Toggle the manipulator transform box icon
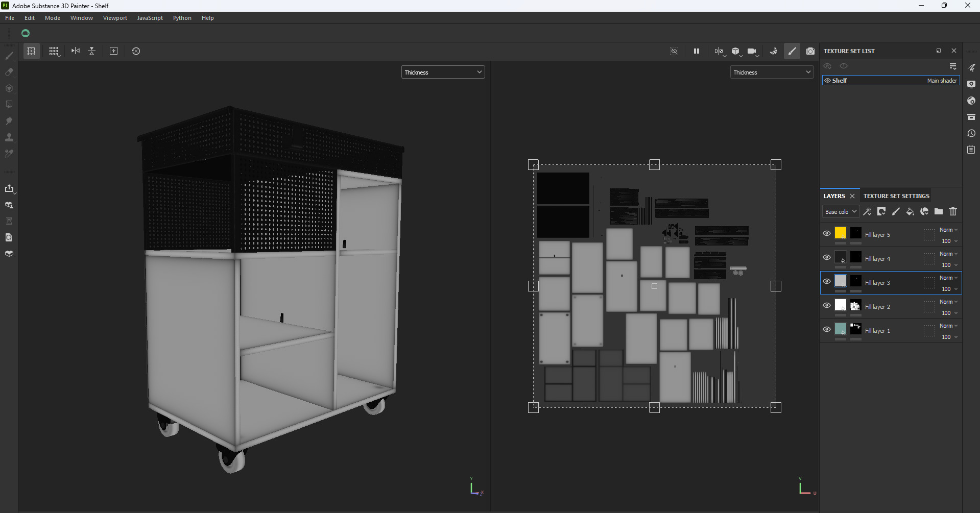980x513 pixels. pyautogui.click(x=32, y=51)
